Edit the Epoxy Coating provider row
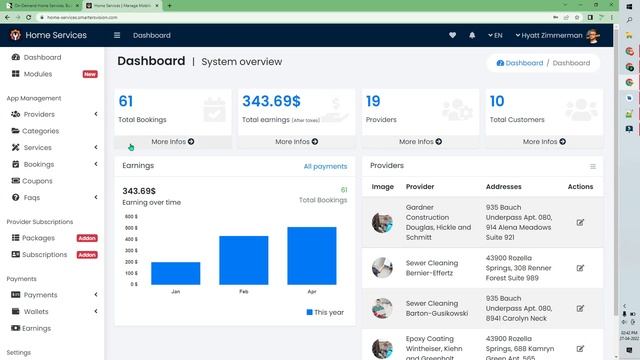The width and height of the screenshot is (640, 360). click(x=580, y=349)
